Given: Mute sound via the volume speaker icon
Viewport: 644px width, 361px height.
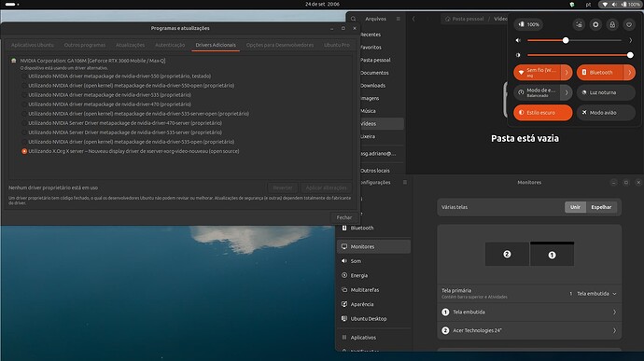Looking at the screenshot, I should click(x=518, y=40).
